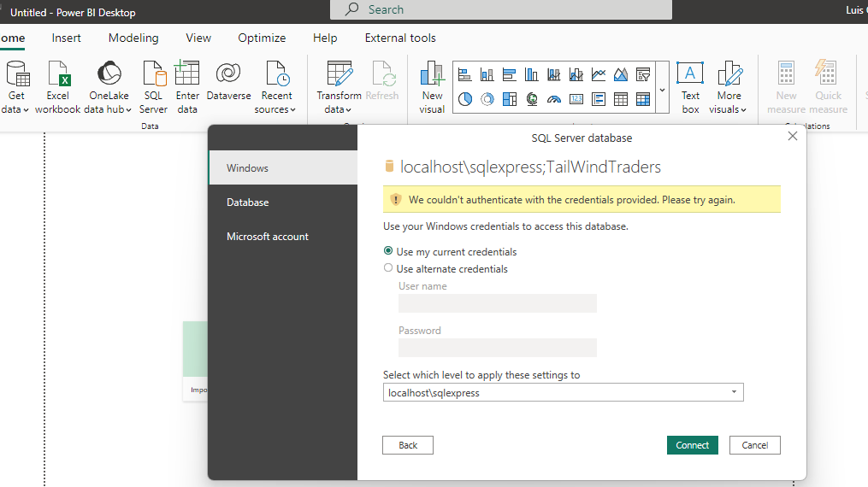Open the Enter data tool
868x487 pixels.
click(187, 87)
